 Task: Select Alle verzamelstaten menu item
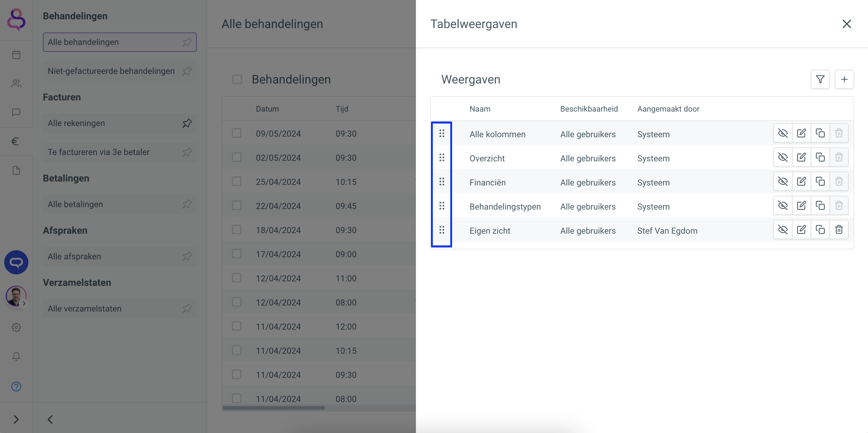click(x=120, y=309)
